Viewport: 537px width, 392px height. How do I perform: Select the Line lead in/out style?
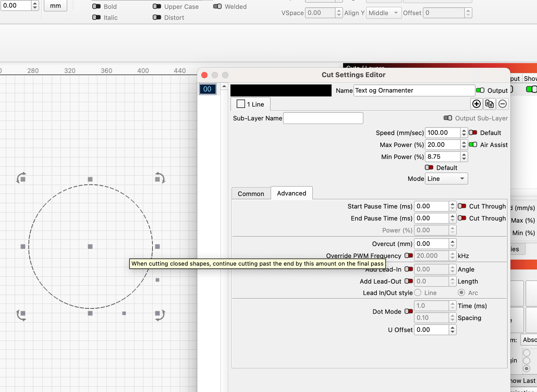click(x=418, y=292)
